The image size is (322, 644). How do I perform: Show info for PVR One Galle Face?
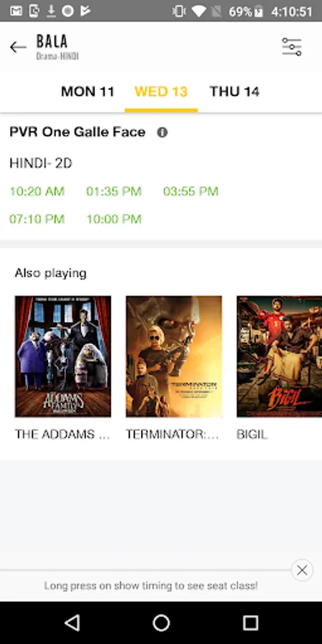click(x=162, y=132)
